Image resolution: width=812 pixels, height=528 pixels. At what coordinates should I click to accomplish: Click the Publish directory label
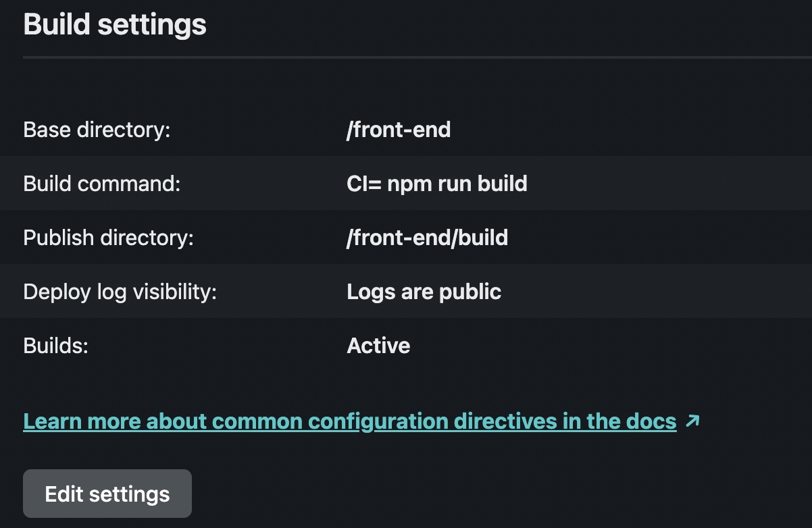(x=108, y=238)
